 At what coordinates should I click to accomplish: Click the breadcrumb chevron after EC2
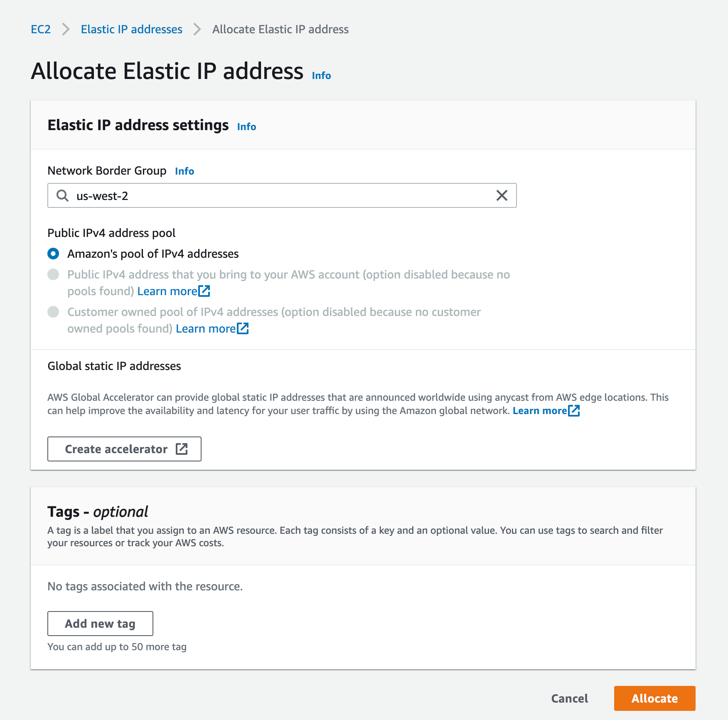tap(66, 30)
